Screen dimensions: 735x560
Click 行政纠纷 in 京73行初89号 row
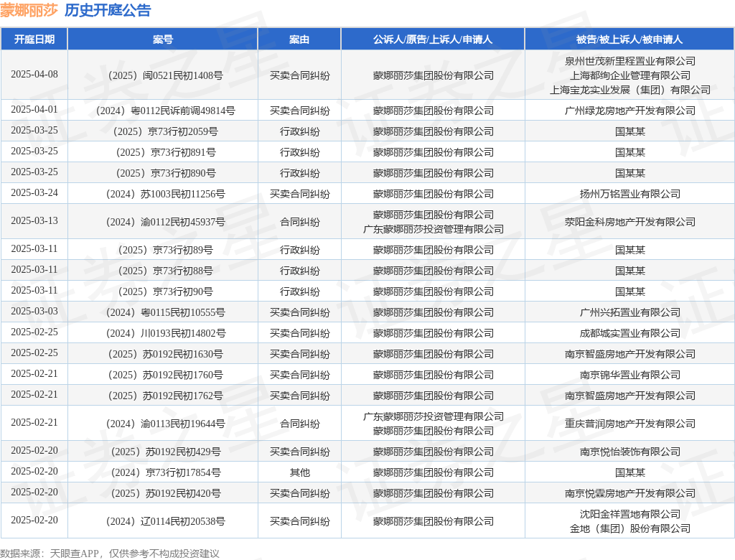pyautogui.click(x=299, y=250)
